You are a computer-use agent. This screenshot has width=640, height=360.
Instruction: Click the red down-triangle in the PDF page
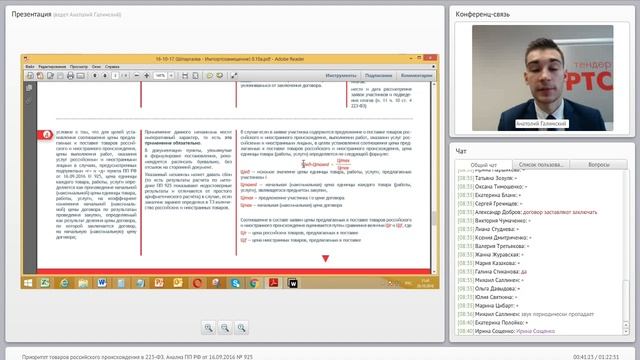tap(325, 258)
